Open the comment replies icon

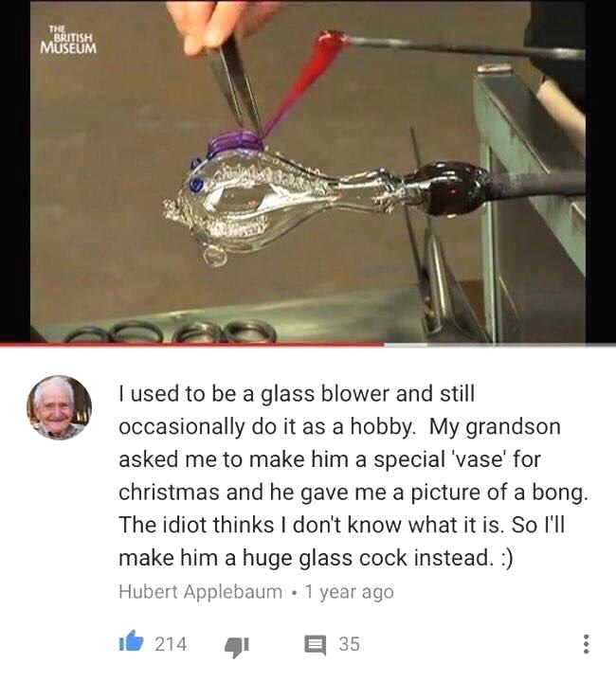[315, 645]
